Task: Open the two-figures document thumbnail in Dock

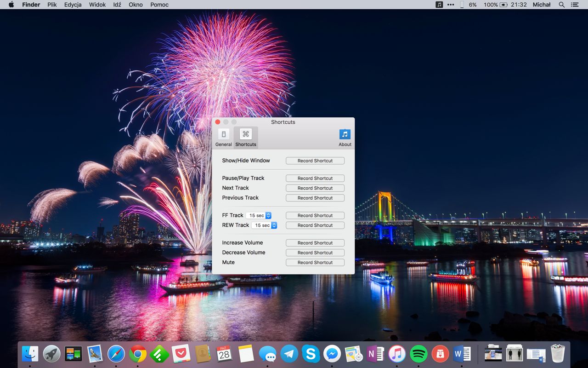Action: pyautogui.click(x=515, y=354)
